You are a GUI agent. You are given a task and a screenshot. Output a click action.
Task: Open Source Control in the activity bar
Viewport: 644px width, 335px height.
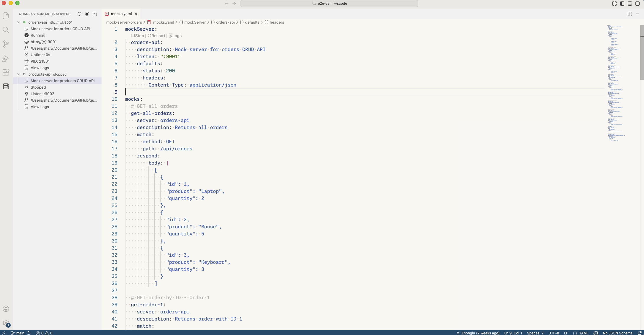[x=6, y=44]
